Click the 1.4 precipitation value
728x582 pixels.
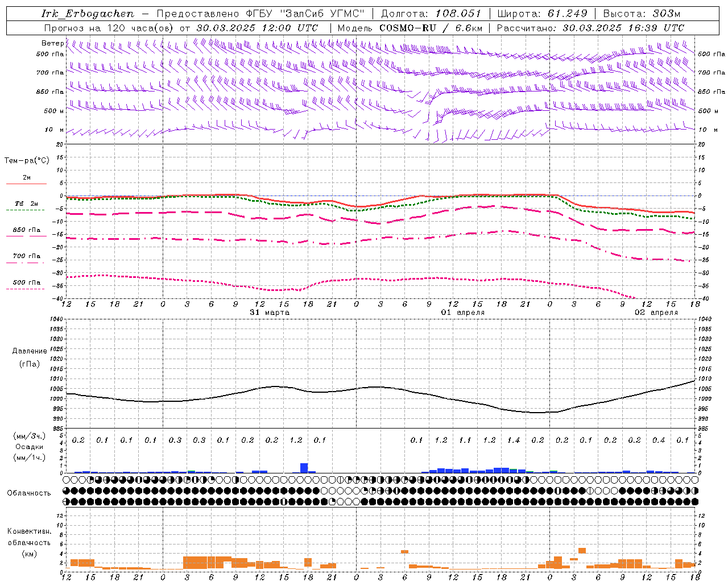point(514,440)
